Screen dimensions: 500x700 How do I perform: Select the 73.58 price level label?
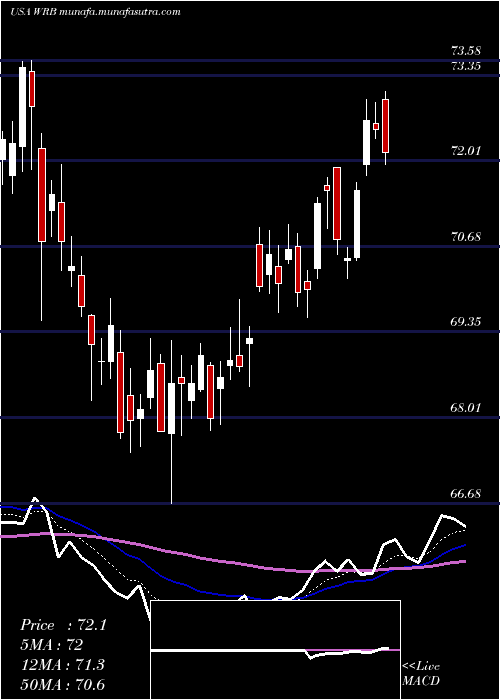(x=467, y=51)
